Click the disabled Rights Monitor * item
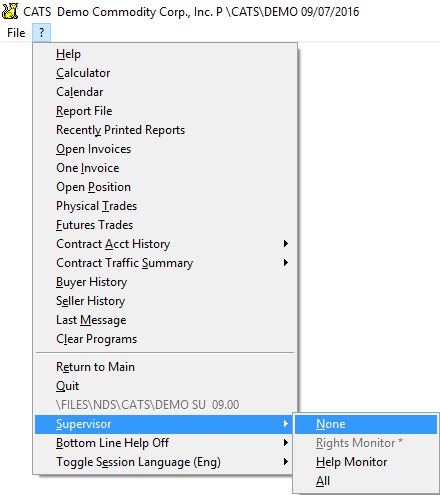440x495 pixels. (x=366, y=443)
